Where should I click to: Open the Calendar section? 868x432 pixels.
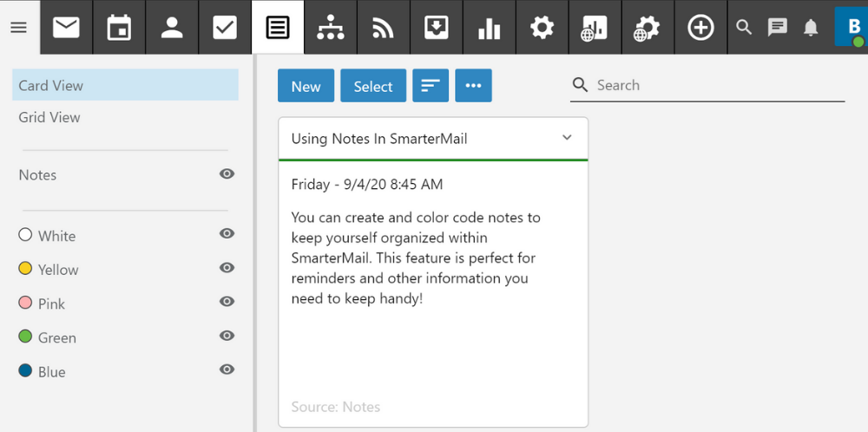[x=119, y=28]
